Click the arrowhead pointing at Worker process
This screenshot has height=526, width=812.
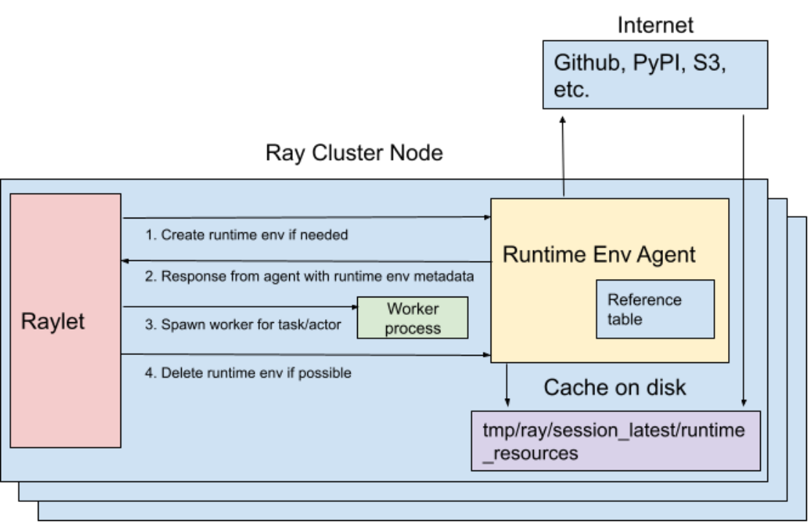click(353, 308)
